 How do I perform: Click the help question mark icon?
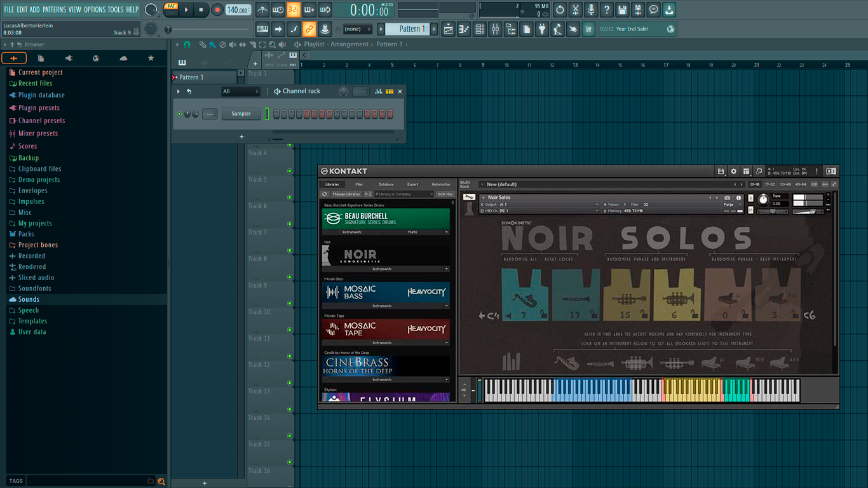(607, 10)
